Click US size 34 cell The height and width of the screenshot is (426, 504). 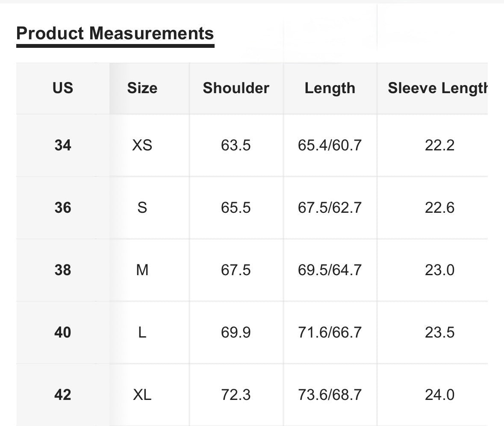click(x=63, y=146)
